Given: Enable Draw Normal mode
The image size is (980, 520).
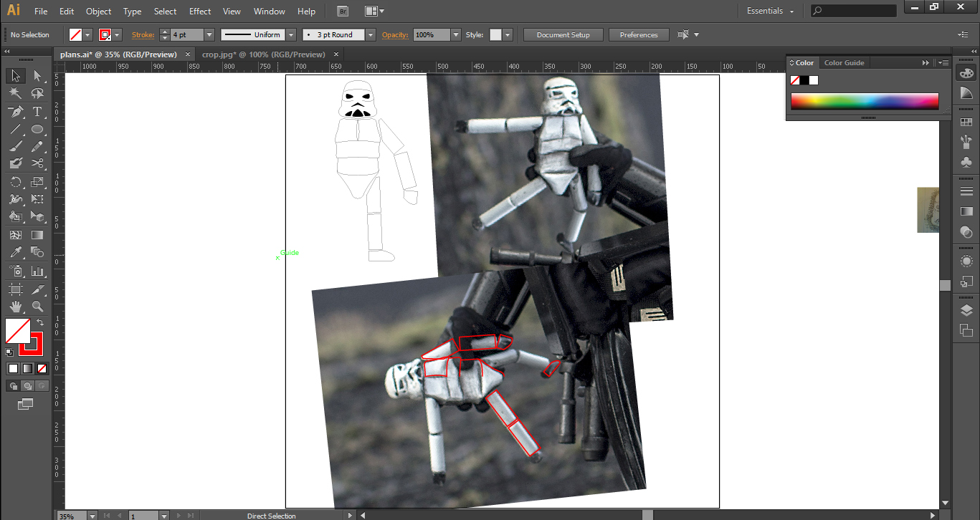Looking at the screenshot, I should click(13, 386).
